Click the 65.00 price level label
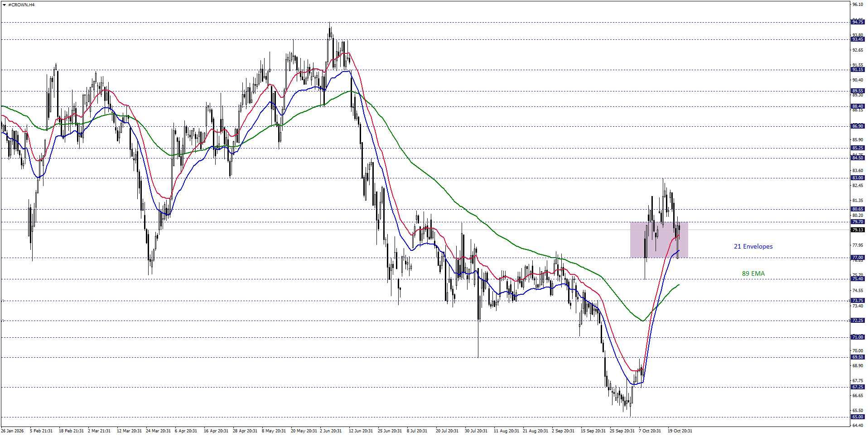868x436 pixels. pyautogui.click(x=858, y=417)
